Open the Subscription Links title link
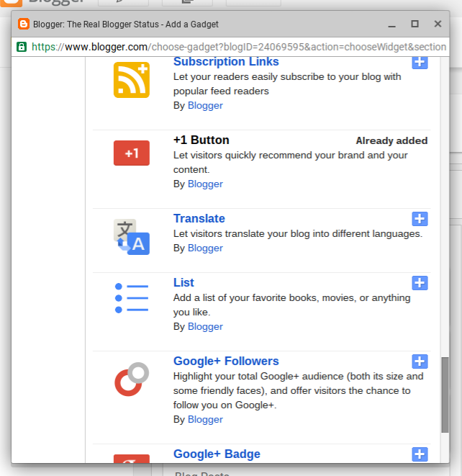The height and width of the screenshot is (476, 462). [x=226, y=61]
